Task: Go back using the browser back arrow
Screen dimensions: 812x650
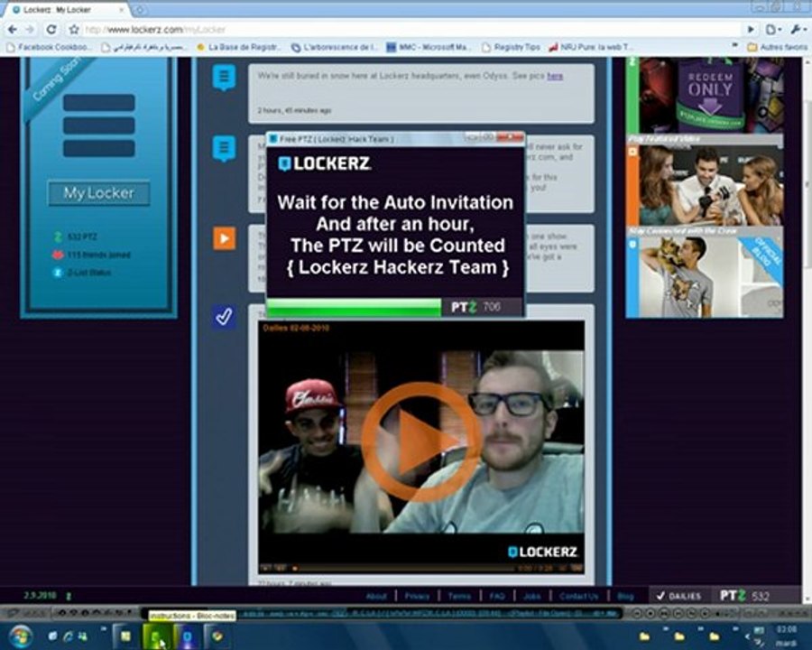Action: coord(13,30)
